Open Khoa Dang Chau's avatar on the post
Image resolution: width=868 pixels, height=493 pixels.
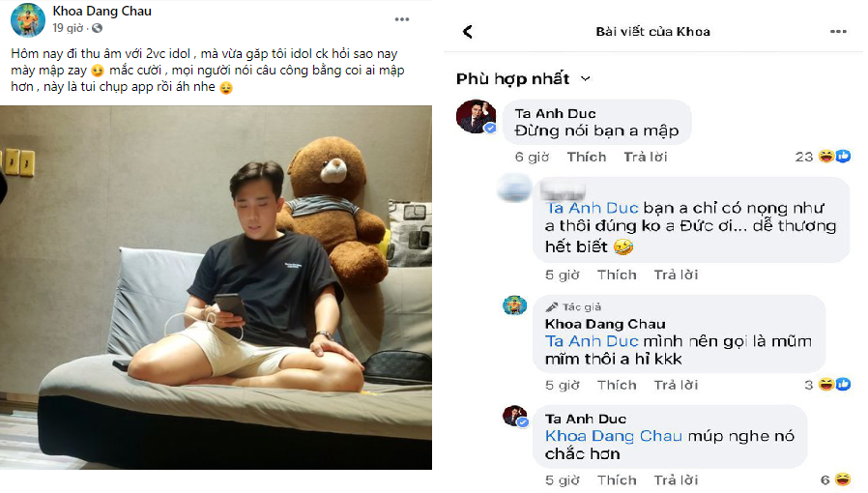coord(28,19)
